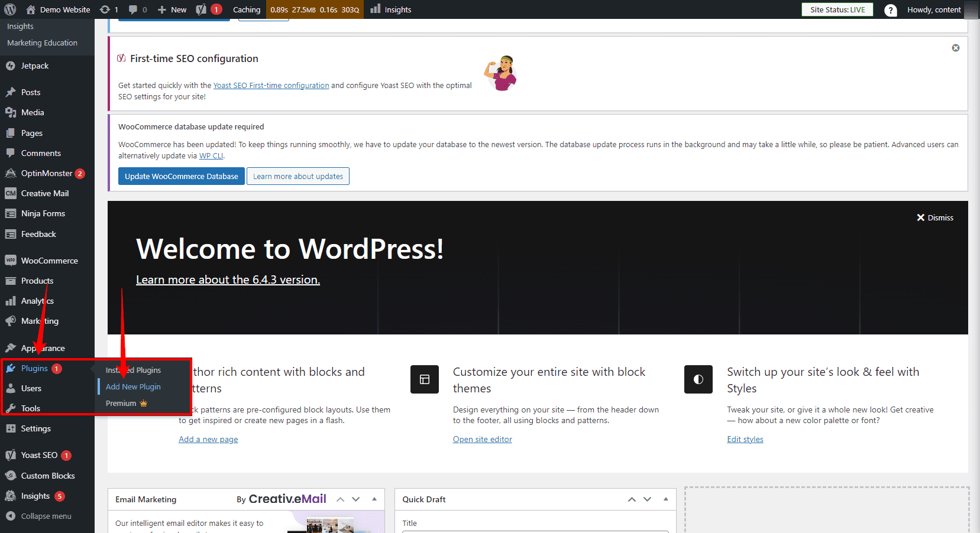This screenshot has height=533, width=980.
Task: Click the WordPress logo in admin bar
Action: click(x=10, y=9)
